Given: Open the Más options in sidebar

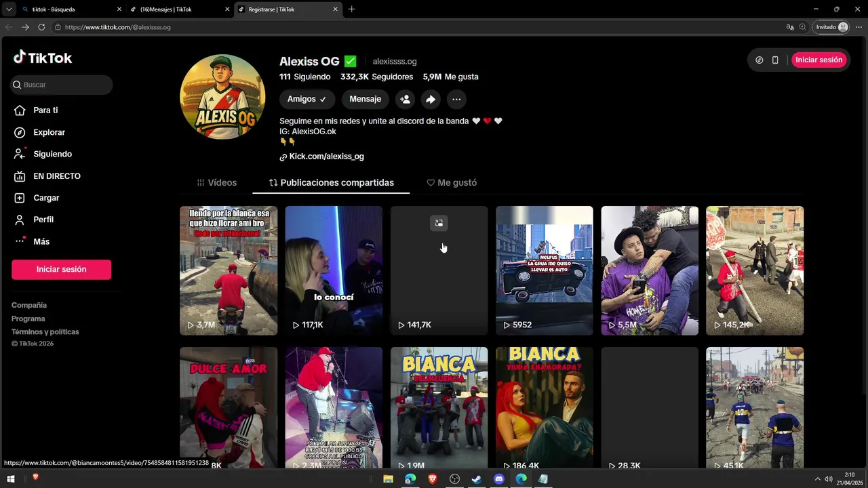Looking at the screenshot, I should tap(32, 241).
